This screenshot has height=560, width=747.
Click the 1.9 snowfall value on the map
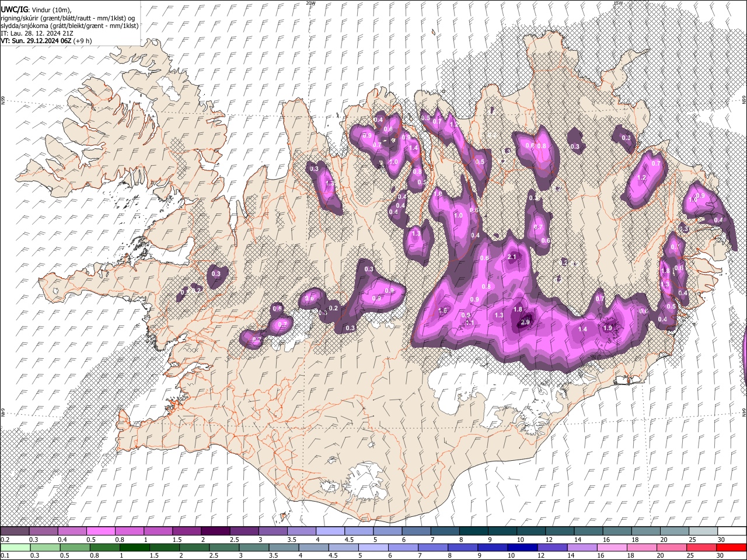(x=608, y=328)
